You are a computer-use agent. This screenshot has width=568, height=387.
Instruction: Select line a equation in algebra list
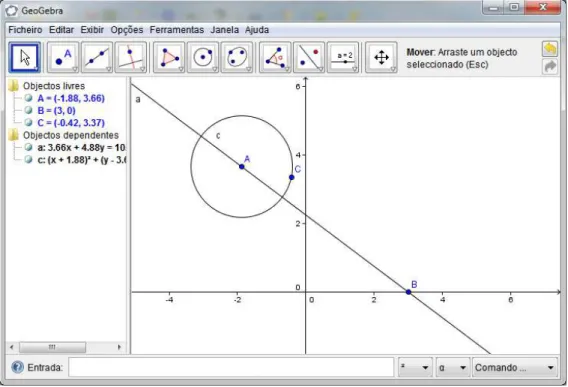(82, 147)
